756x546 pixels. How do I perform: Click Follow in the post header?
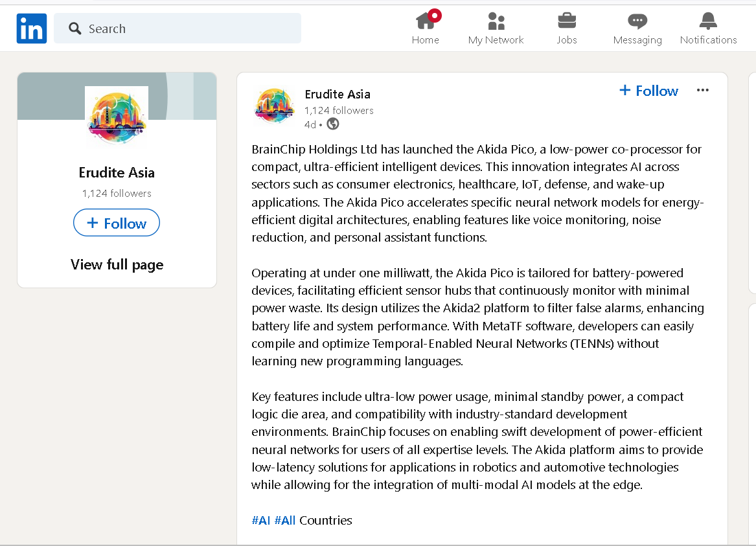pyautogui.click(x=648, y=91)
